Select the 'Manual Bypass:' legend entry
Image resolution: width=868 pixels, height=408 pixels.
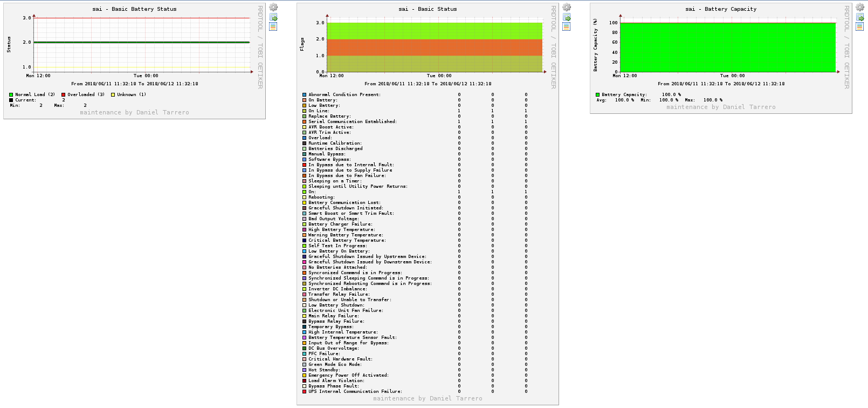(x=415, y=154)
